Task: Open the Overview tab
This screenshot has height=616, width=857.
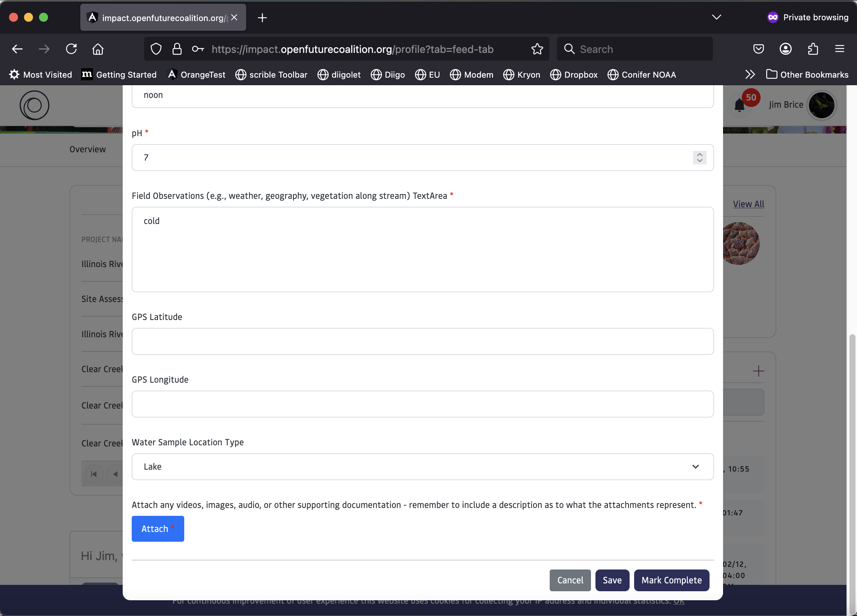Action: pos(88,149)
